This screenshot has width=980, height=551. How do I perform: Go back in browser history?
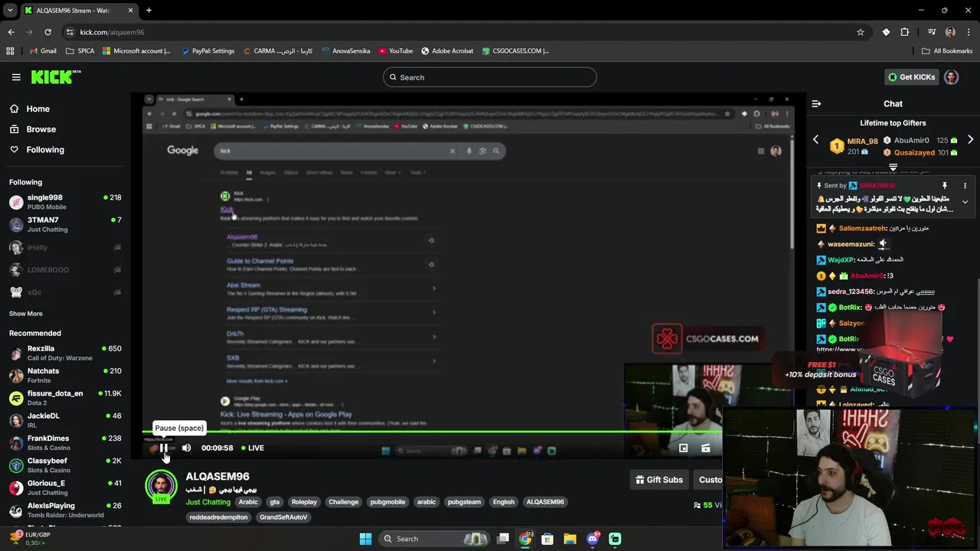11,32
